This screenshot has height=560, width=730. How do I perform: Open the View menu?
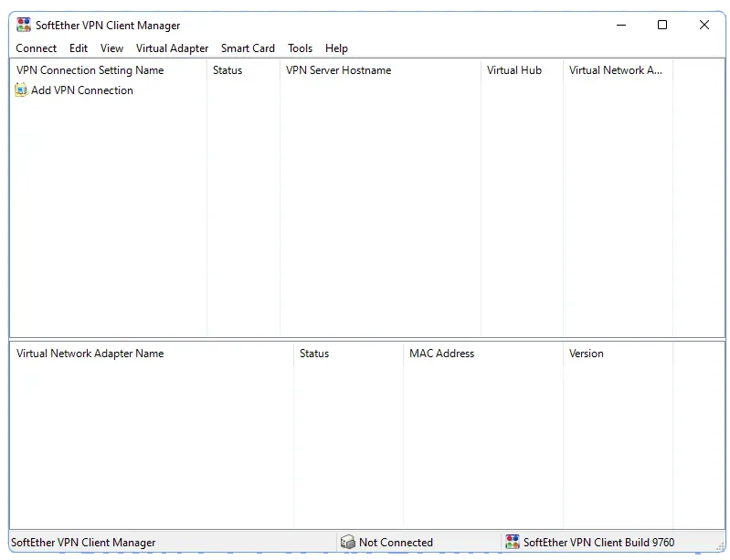tap(111, 48)
